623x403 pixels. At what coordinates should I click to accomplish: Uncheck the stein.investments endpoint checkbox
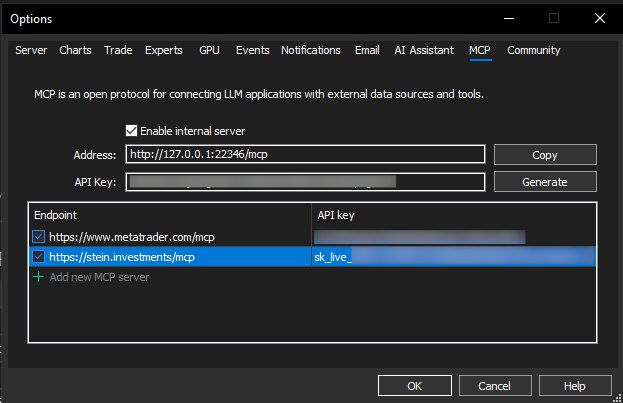click(38, 256)
